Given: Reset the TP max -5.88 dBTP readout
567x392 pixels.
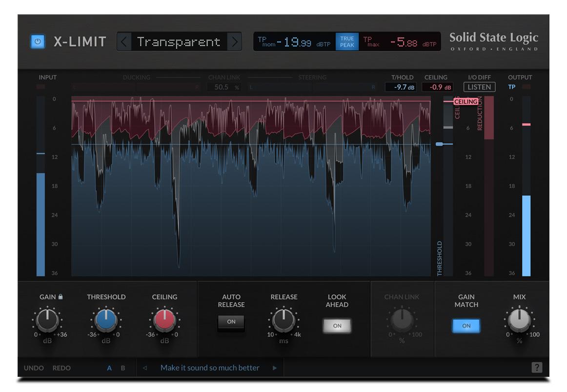Looking at the screenshot, I should coord(400,42).
